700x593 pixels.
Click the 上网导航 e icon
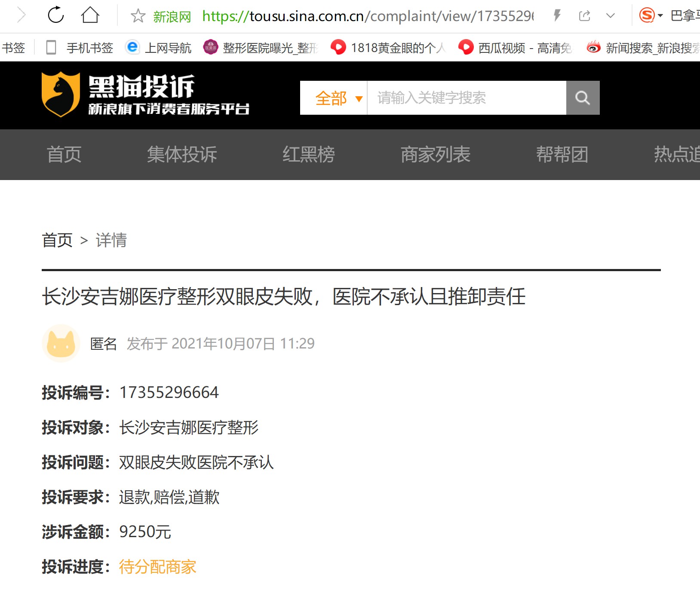(133, 47)
